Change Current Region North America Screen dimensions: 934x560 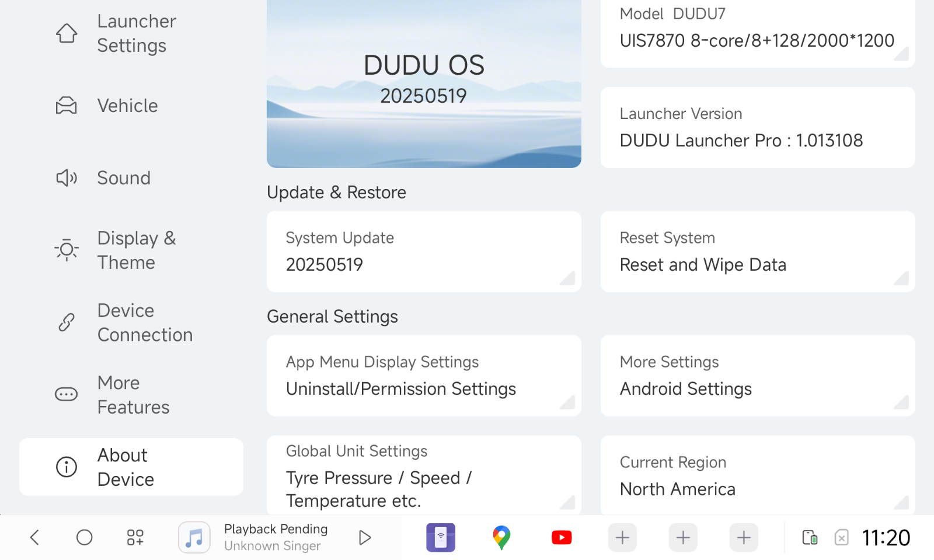click(758, 475)
